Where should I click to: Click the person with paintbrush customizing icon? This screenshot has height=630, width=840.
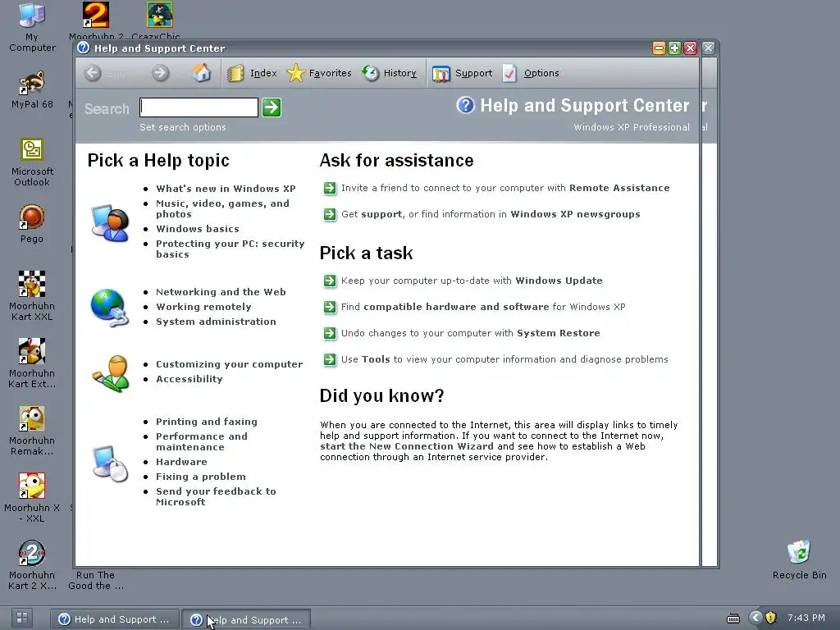point(111,373)
